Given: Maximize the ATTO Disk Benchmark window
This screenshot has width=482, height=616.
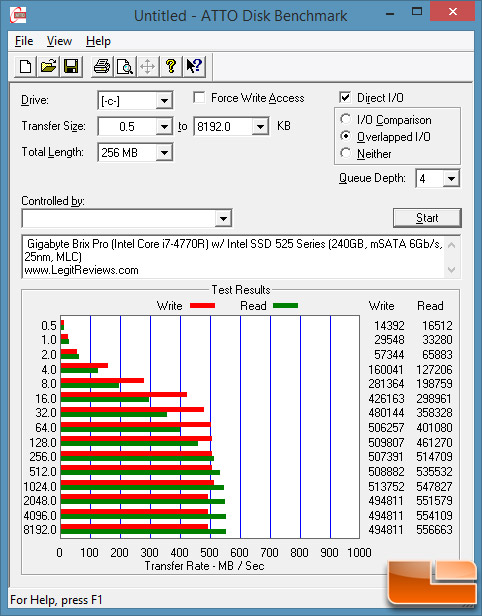Looking at the screenshot, I should [416, 12].
